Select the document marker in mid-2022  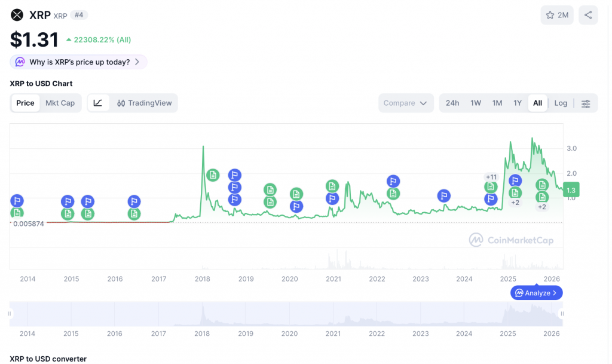coord(393,194)
